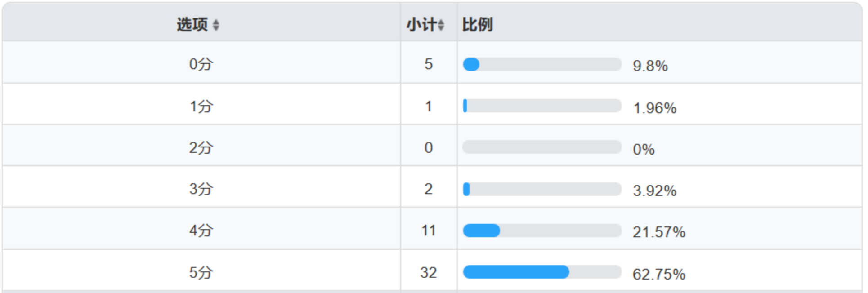Screen dimensions: 868x293
Task: Click the 62.75% progress bar
Action: click(x=542, y=272)
